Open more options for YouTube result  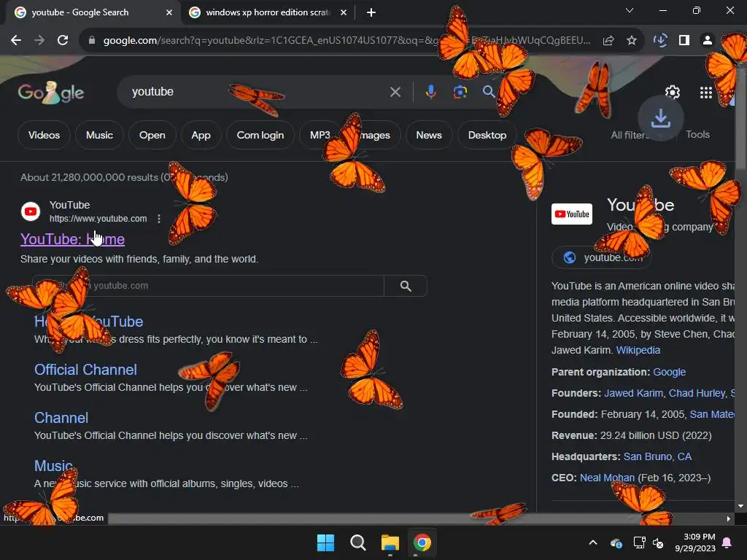click(158, 219)
